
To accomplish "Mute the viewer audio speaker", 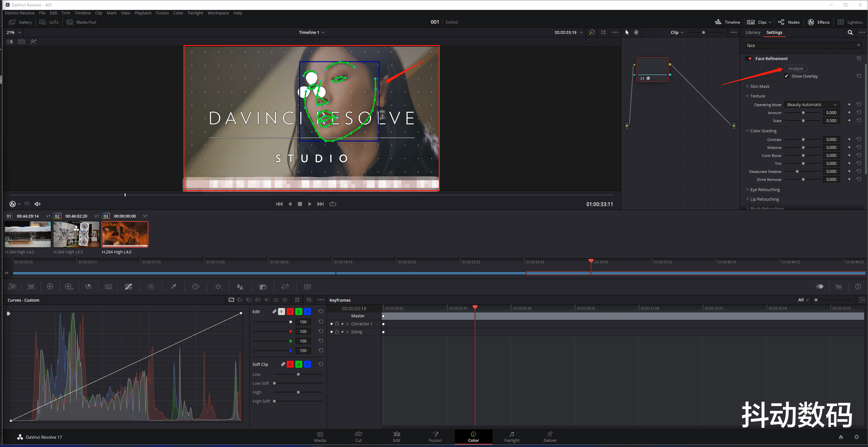I will [37, 204].
